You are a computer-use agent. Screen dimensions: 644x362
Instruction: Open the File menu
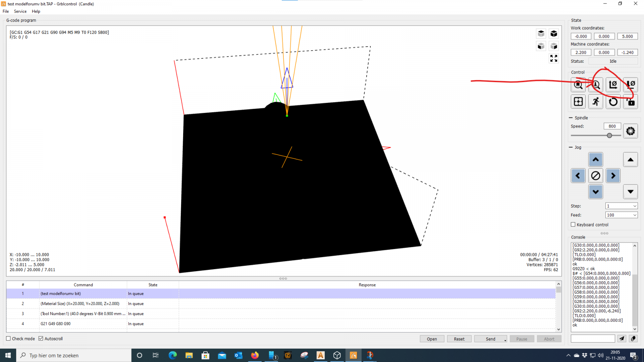[x=6, y=11]
